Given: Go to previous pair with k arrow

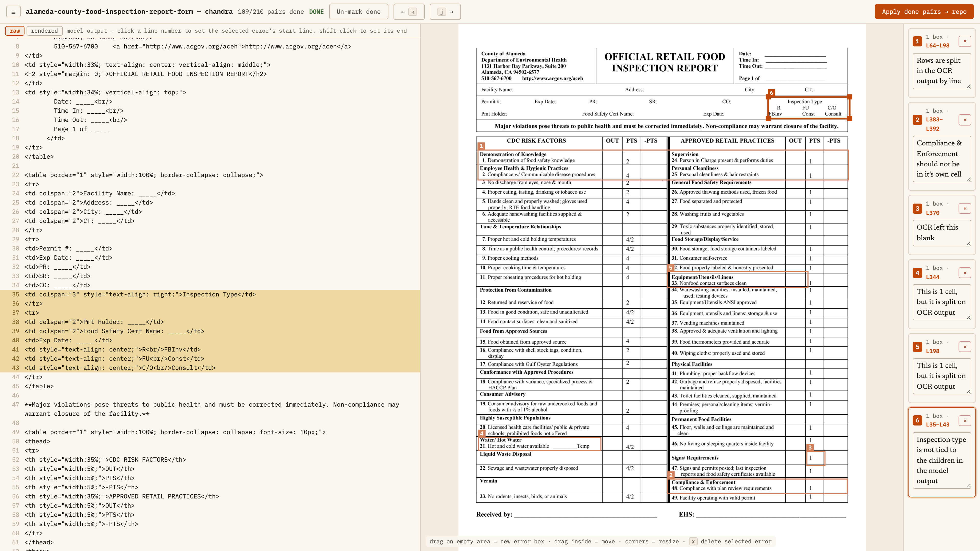Looking at the screenshot, I should coord(409,12).
